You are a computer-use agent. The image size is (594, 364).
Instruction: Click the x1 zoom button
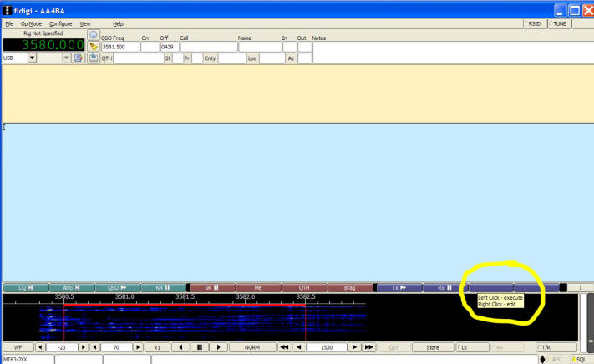[157, 347]
